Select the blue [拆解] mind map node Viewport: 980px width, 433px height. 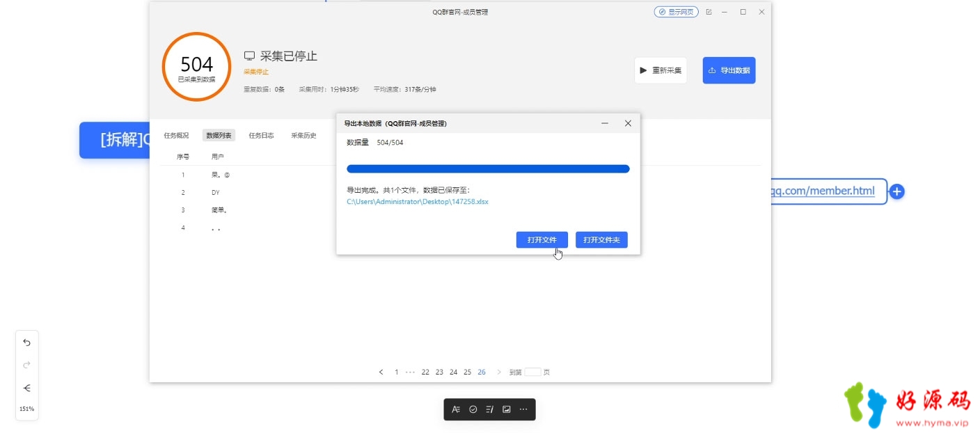(x=115, y=140)
